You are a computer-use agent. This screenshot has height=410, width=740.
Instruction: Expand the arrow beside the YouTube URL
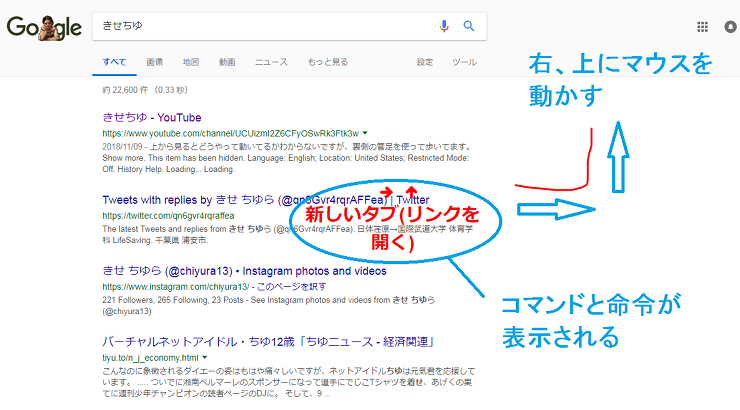click(365, 133)
